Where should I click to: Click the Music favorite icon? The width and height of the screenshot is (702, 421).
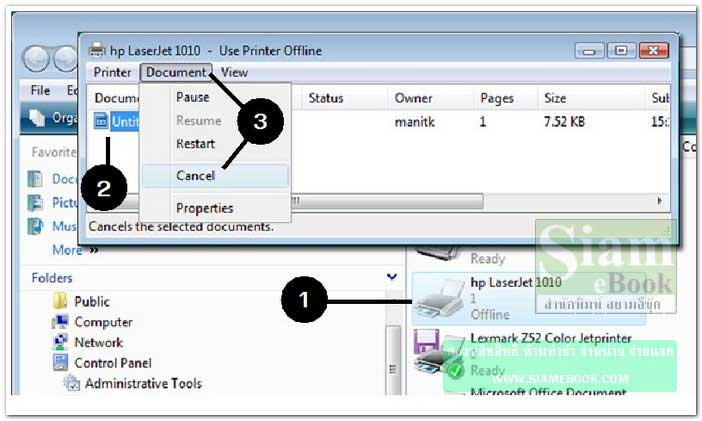click(x=35, y=226)
